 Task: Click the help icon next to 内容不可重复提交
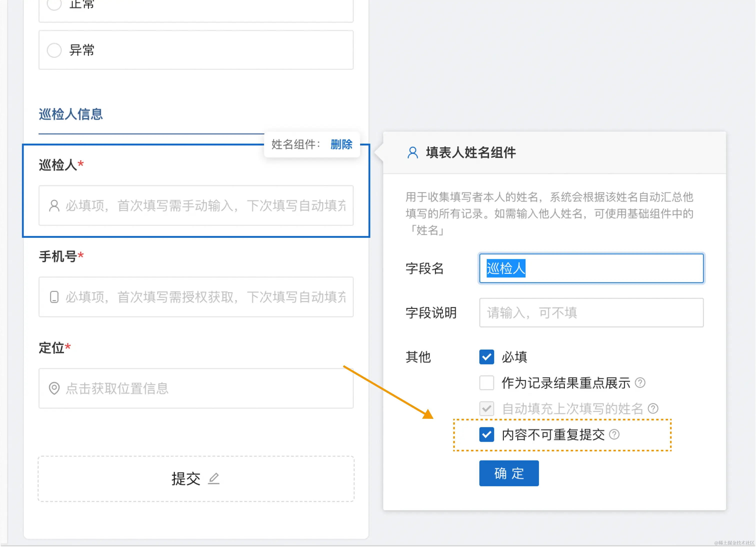click(x=614, y=434)
